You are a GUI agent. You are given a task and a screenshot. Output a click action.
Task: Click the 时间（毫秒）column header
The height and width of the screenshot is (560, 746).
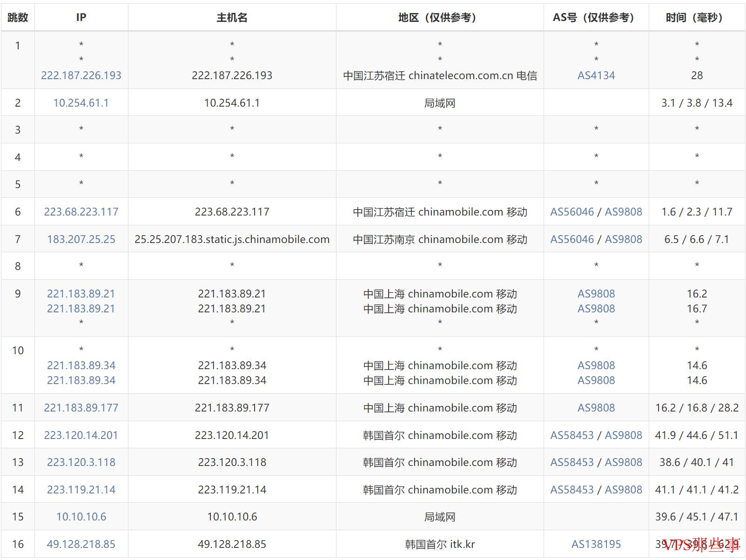pyautogui.click(x=697, y=18)
